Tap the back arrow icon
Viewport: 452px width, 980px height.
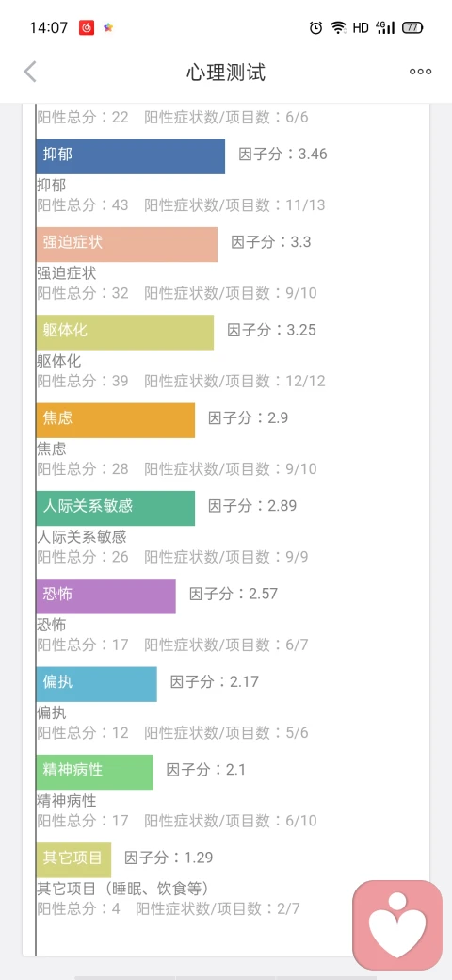[x=30, y=72]
